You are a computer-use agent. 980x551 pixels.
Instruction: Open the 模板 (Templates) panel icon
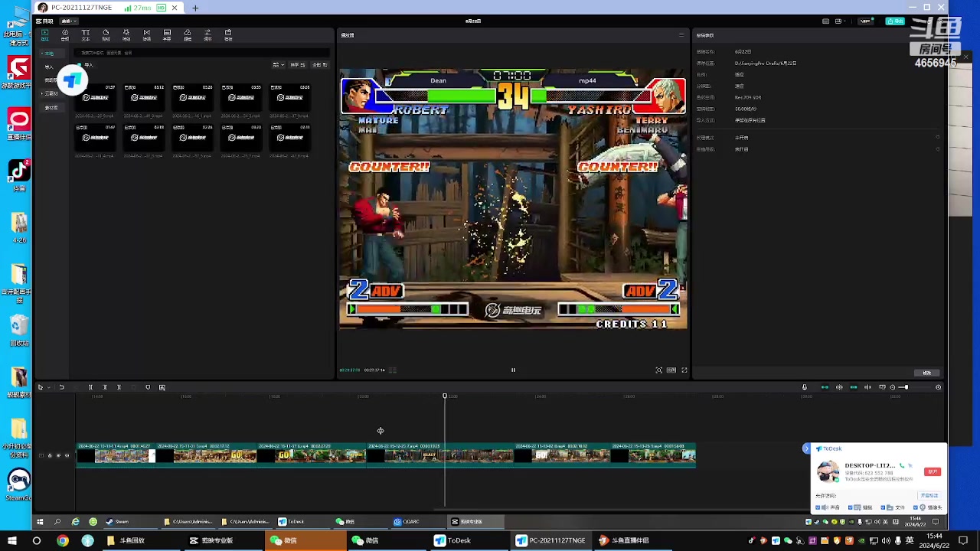point(228,34)
